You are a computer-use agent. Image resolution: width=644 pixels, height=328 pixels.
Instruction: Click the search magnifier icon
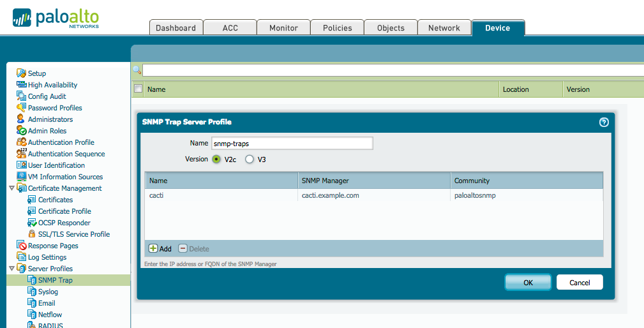pyautogui.click(x=137, y=70)
